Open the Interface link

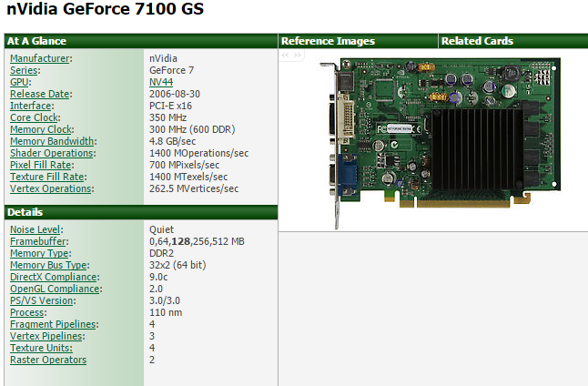31,106
